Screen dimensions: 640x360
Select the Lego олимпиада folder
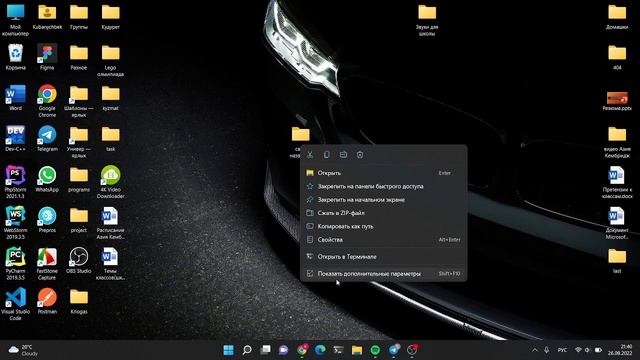(x=111, y=60)
